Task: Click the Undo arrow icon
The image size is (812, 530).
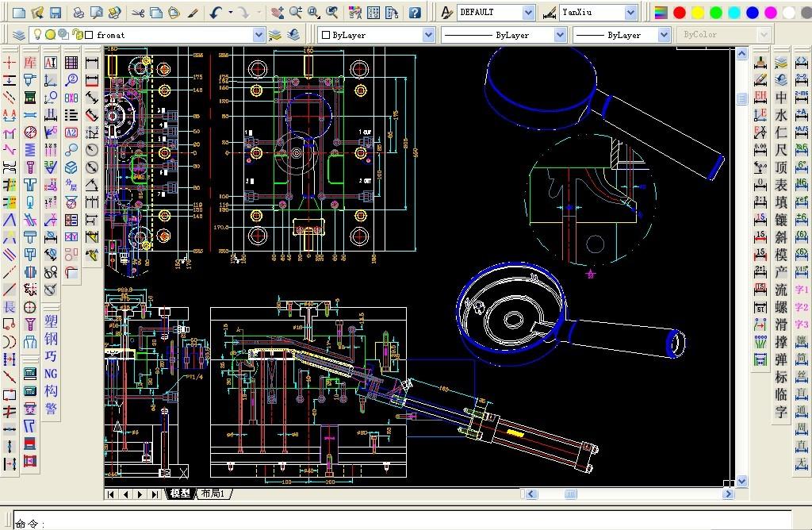Action: coord(216,13)
